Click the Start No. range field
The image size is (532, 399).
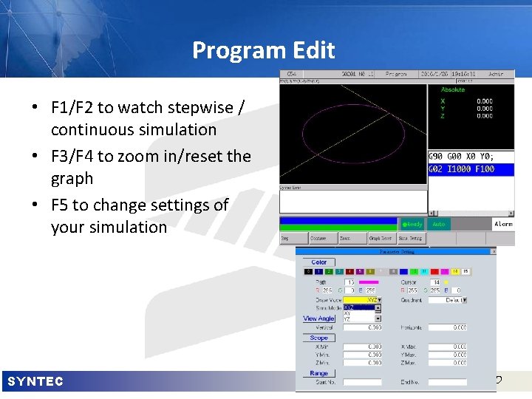(362, 383)
